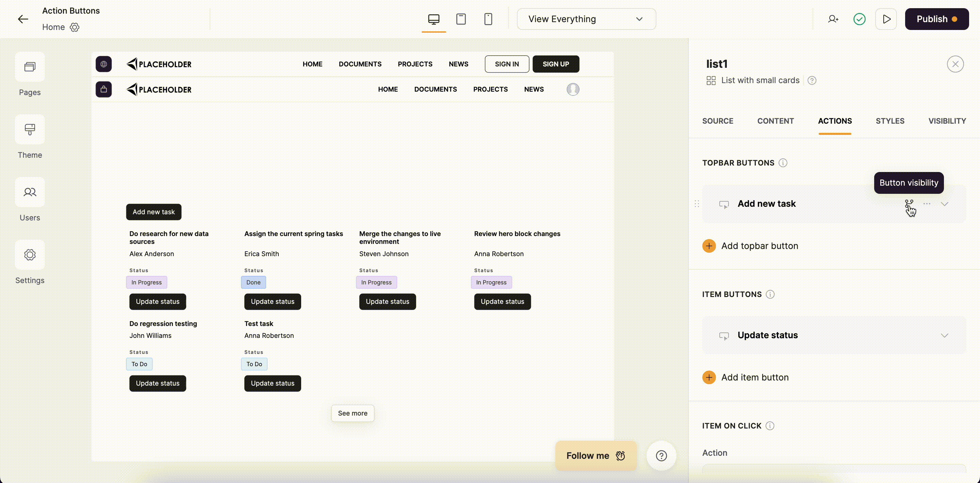
Task: Click drag handle of Add new task row
Action: (x=697, y=204)
